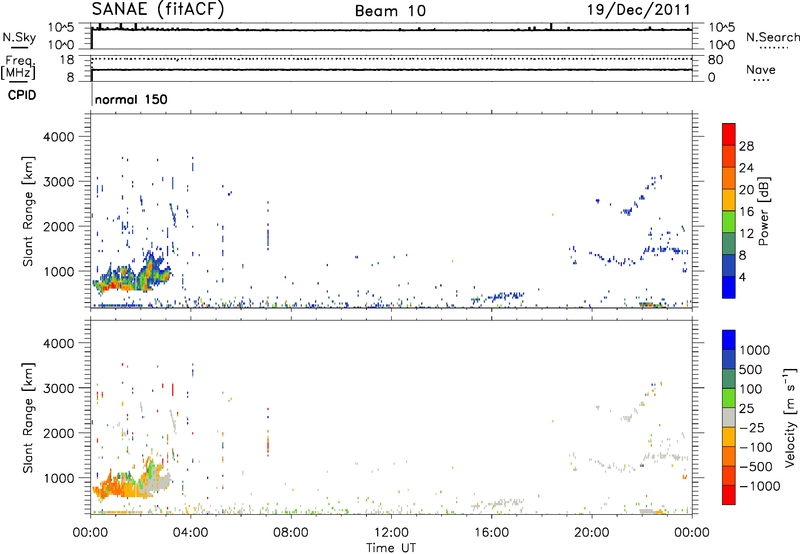The image size is (800, 554).
Task: Click the -25 value on Velocity colorbar
Action: 752,428
